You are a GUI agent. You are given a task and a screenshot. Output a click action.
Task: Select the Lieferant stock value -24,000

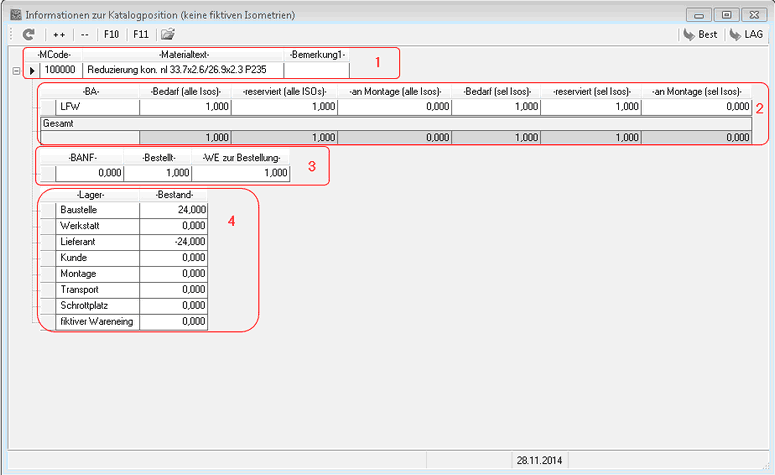click(174, 241)
